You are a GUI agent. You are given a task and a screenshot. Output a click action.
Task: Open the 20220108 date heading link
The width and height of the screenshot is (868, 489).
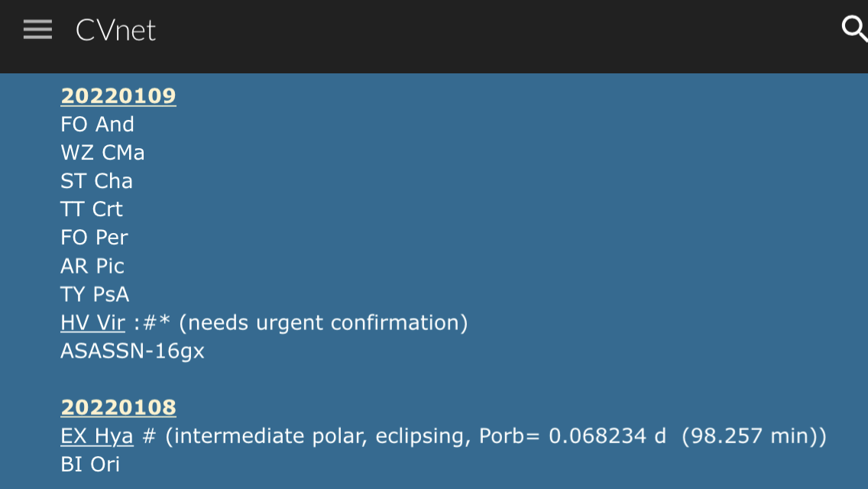coord(118,408)
